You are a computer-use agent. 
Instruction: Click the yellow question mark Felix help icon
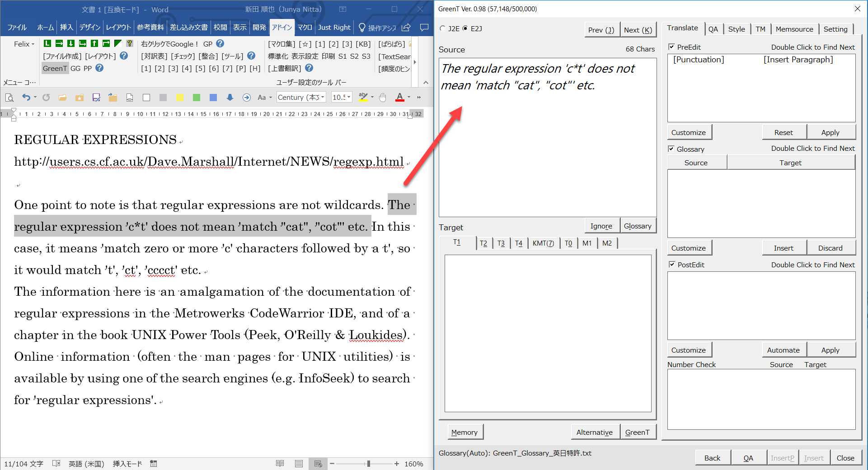pos(130,43)
